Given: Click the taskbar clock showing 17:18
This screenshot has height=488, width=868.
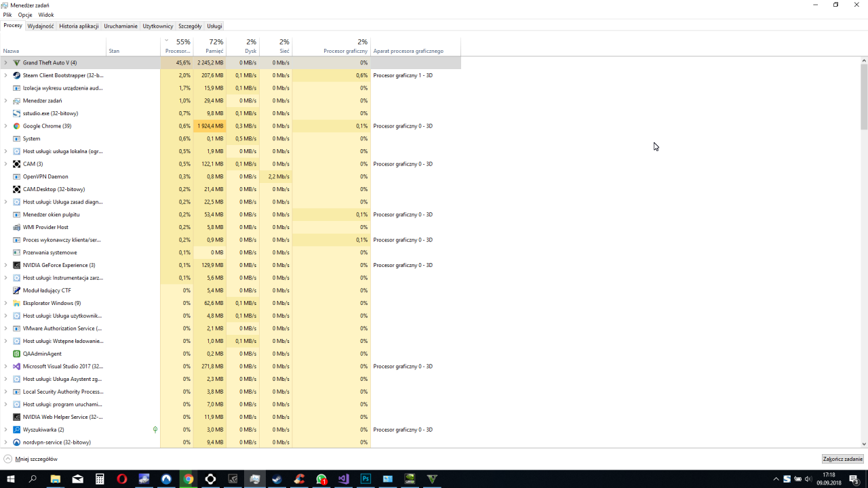Looking at the screenshot, I should (x=829, y=479).
